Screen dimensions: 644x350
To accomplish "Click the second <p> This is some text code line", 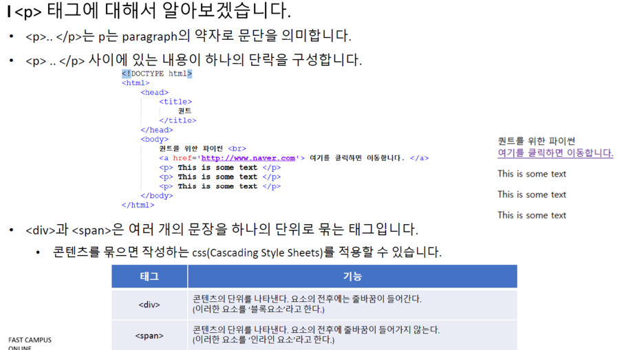I will click(219, 177).
